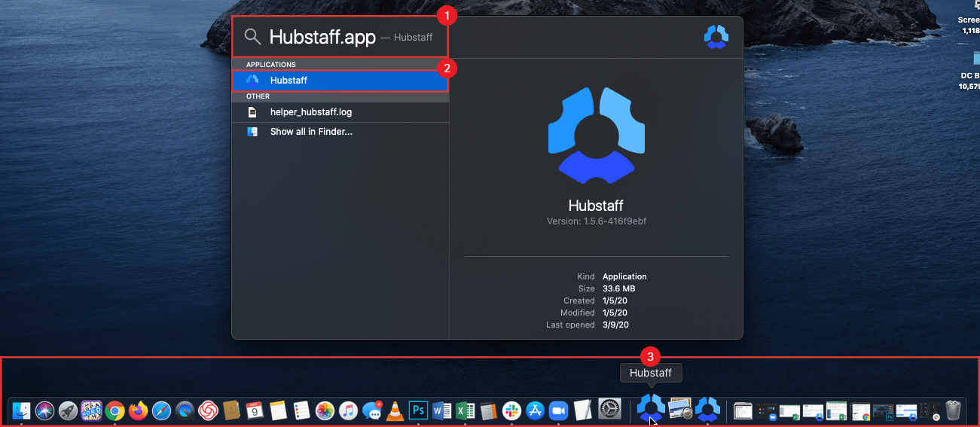Click the Version: 1.5.6-416f9ebf text

[596, 221]
